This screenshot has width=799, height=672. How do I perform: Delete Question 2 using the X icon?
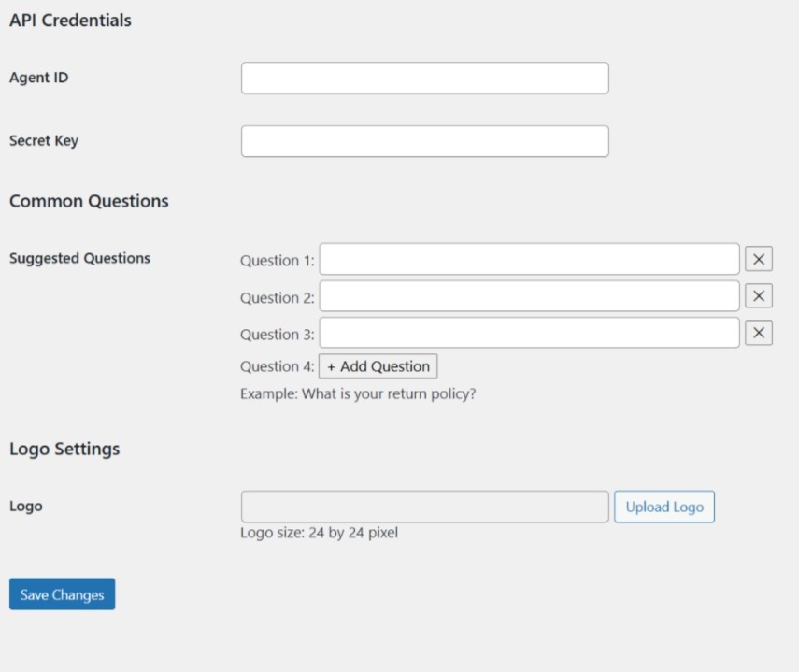click(759, 295)
